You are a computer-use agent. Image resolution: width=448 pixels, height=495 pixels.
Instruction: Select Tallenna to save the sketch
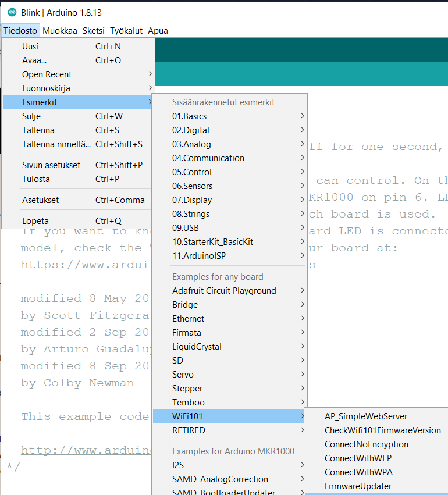(x=78, y=130)
